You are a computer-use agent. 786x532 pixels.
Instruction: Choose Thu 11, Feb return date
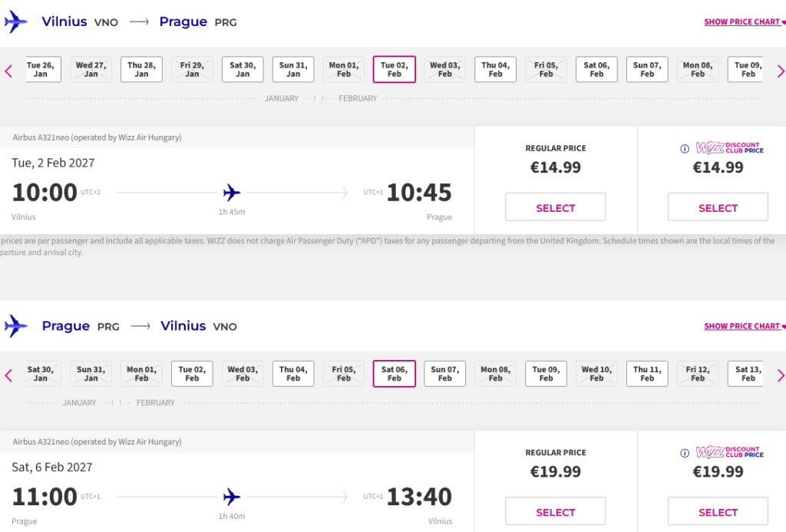(x=647, y=374)
